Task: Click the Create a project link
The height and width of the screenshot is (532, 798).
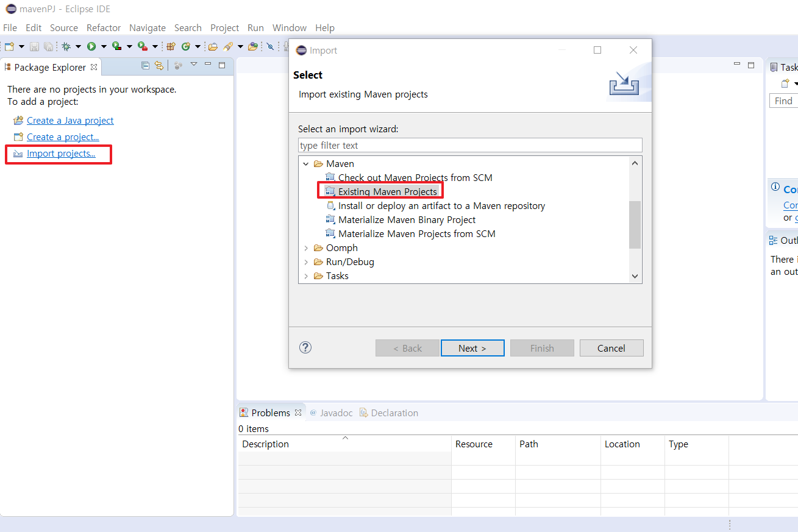Action: coord(63,137)
